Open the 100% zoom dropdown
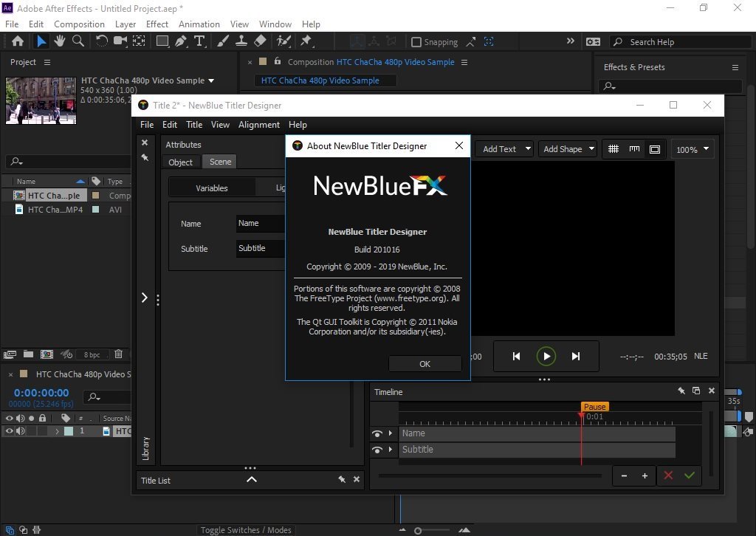Screen dimensions: 756x536 (693, 149)
